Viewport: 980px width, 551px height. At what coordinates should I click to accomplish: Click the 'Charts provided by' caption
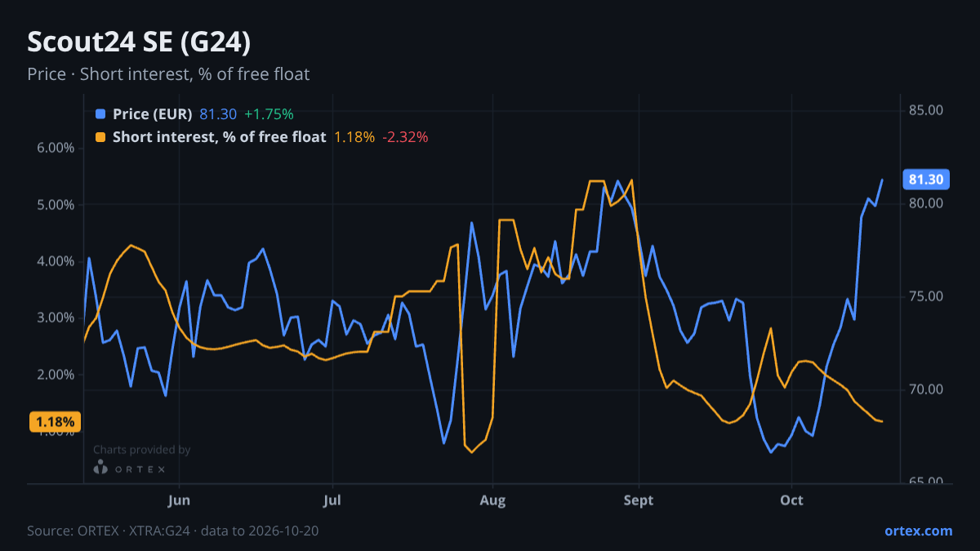pyautogui.click(x=141, y=450)
